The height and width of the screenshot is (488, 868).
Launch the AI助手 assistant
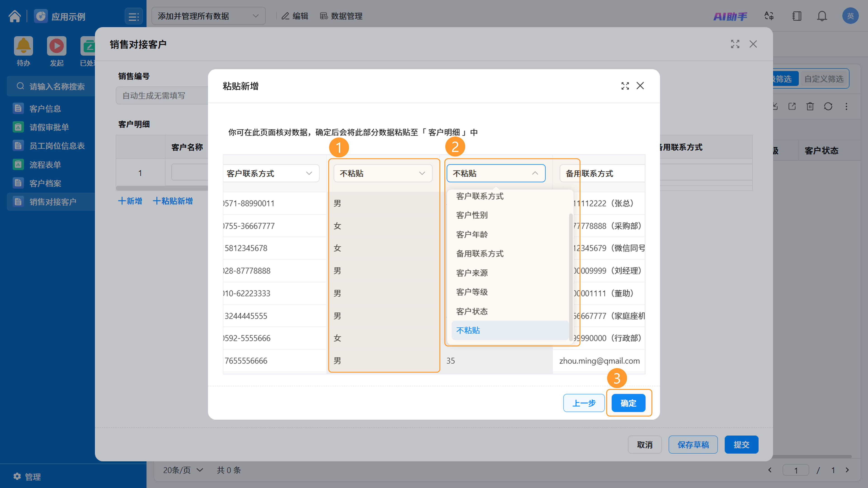[730, 16]
